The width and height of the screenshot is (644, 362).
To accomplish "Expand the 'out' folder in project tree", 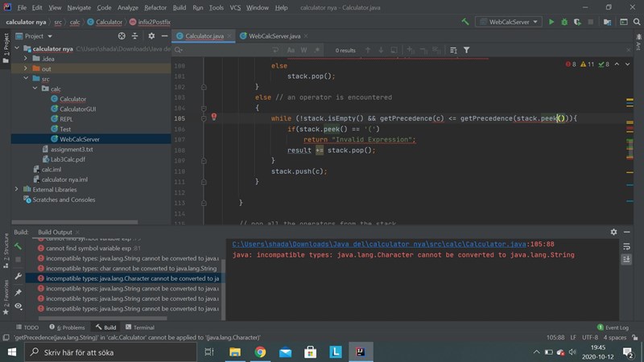I will [x=27, y=68].
